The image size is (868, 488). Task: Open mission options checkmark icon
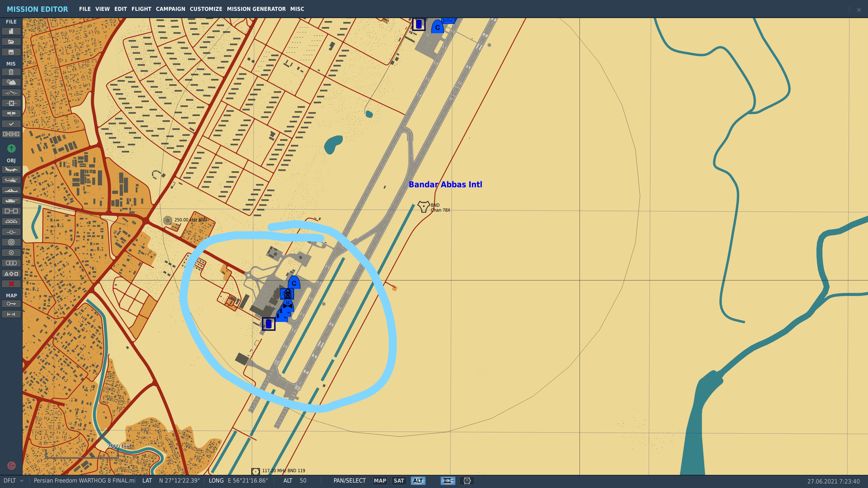(x=11, y=124)
